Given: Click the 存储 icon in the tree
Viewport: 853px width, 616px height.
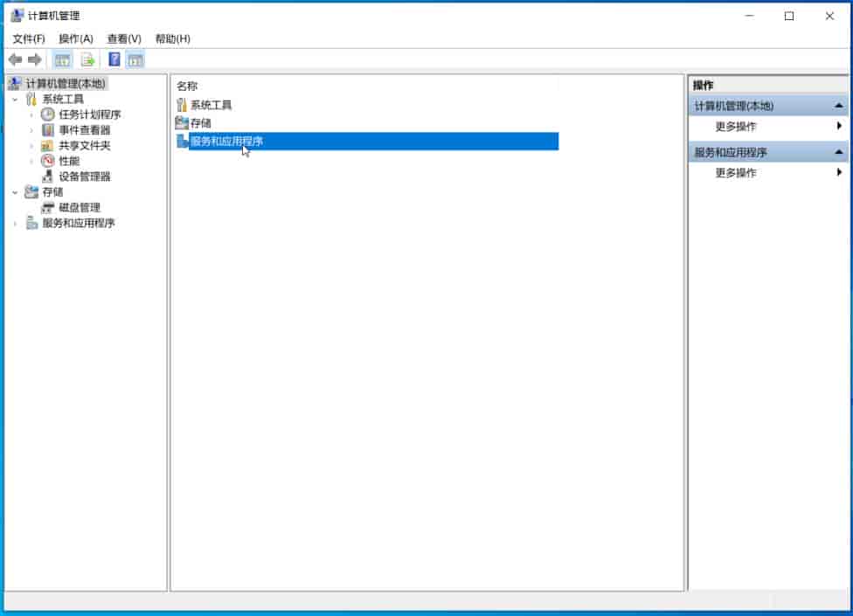Looking at the screenshot, I should 31,192.
